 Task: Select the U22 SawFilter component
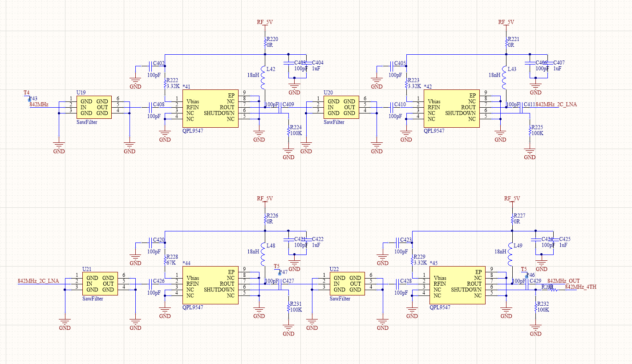(x=346, y=283)
